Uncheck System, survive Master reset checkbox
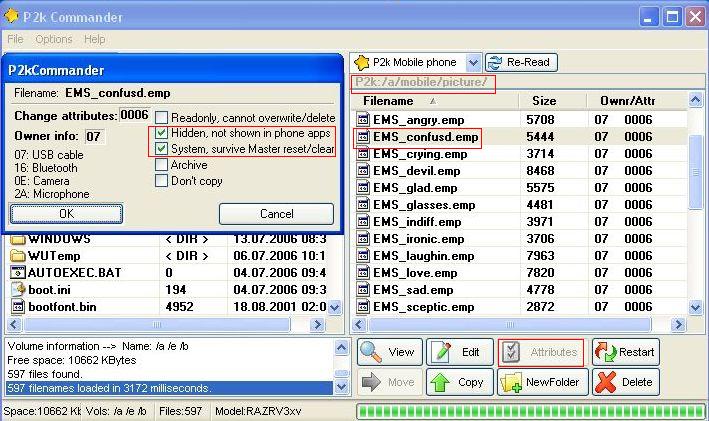Viewport: 709px width, 421px height. pos(161,148)
